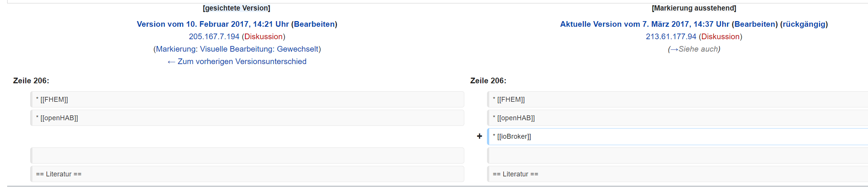Open Aktuelle Version vom 7. März 2017

pyautogui.click(x=644, y=24)
